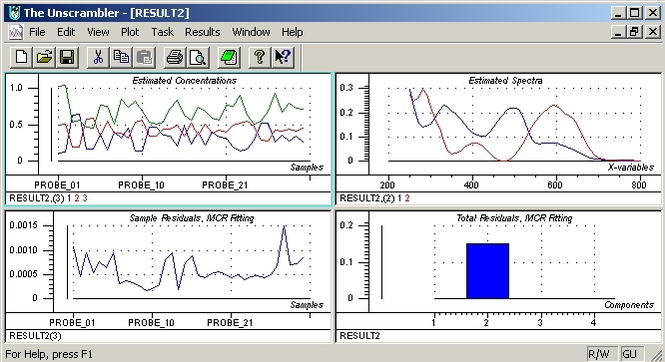Click the greyed Paste clipboard icon
Viewport: 665px width, 362px height.
[x=144, y=57]
